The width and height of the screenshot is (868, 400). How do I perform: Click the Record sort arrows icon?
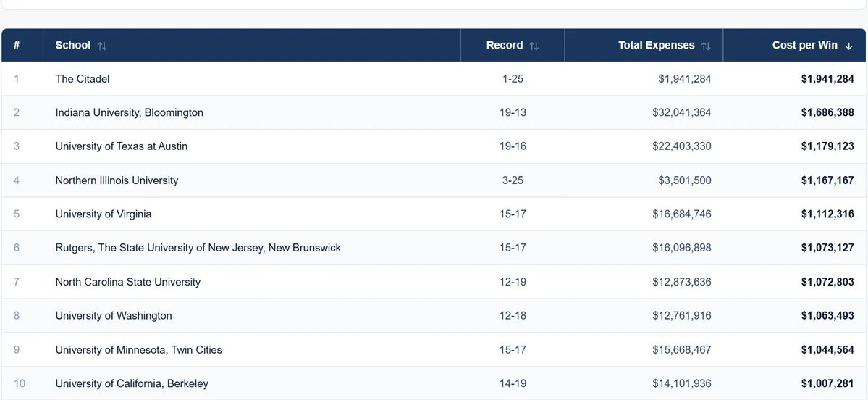(x=534, y=46)
